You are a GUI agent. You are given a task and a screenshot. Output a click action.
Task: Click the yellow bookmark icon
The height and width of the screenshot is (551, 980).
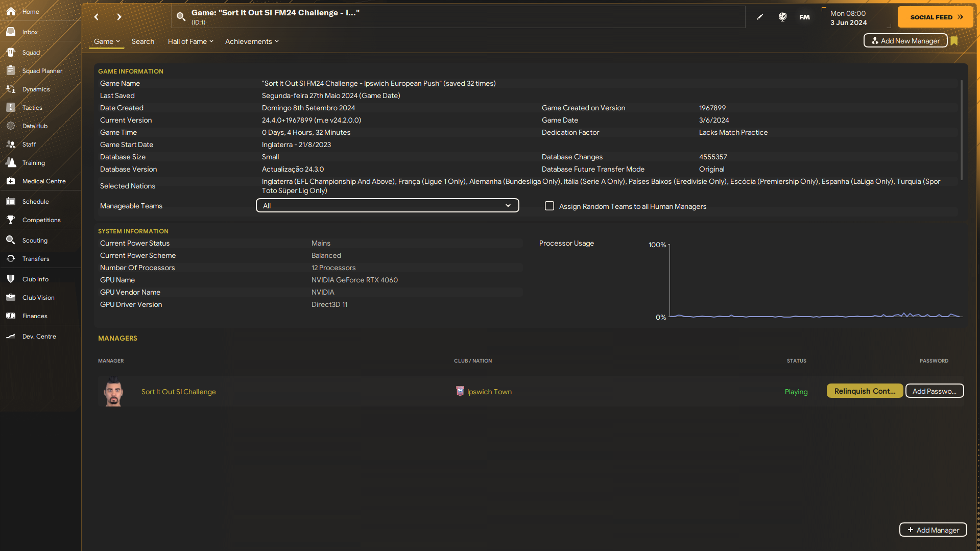coord(954,41)
